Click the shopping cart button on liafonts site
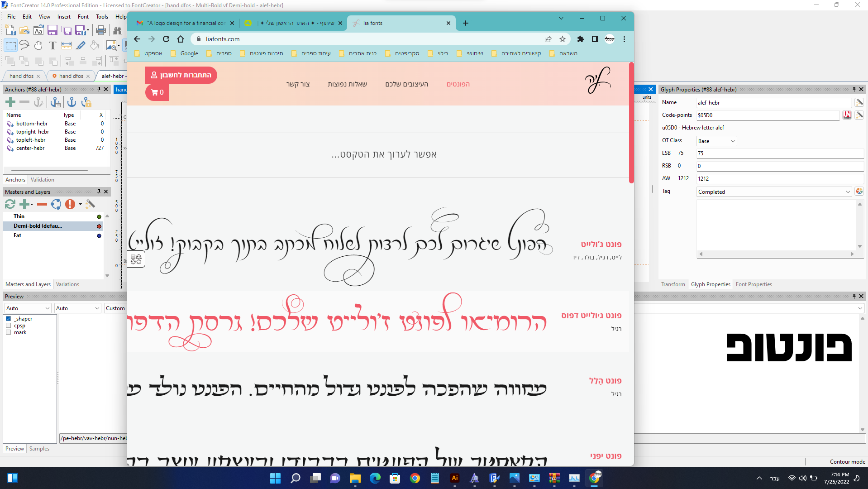Image resolution: width=868 pixels, height=489 pixels. point(157,92)
